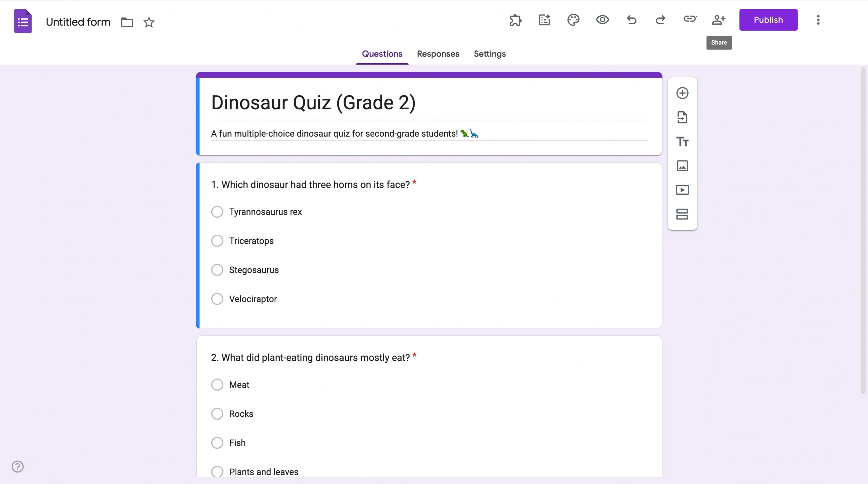Image resolution: width=868 pixels, height=484 pixels.
Task: Import questions from another form
Action: click(x=683, y=117)
